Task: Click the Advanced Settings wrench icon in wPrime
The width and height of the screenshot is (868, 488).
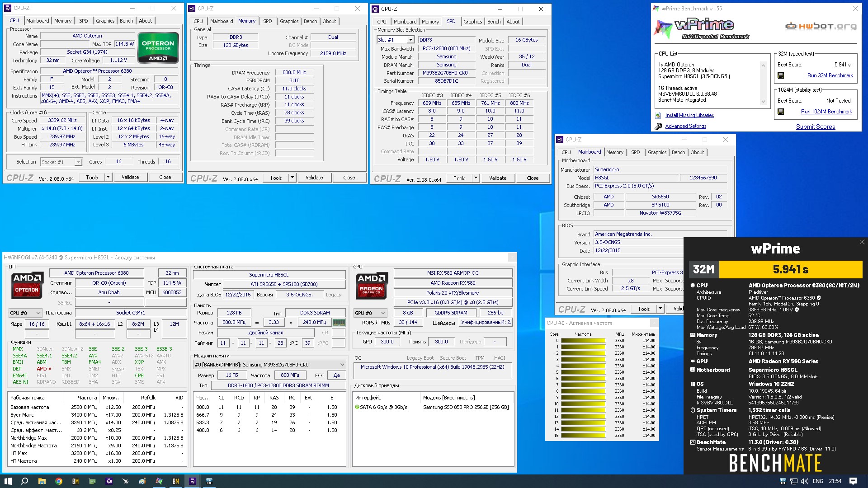Action: click(x=658, y=127)
